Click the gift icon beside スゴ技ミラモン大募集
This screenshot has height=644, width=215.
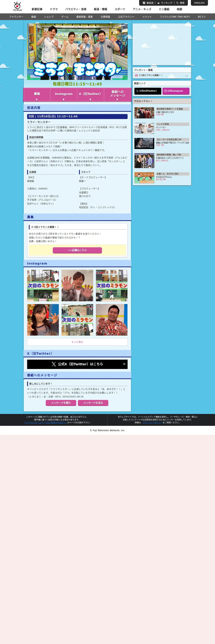click(x=136, y=75)
